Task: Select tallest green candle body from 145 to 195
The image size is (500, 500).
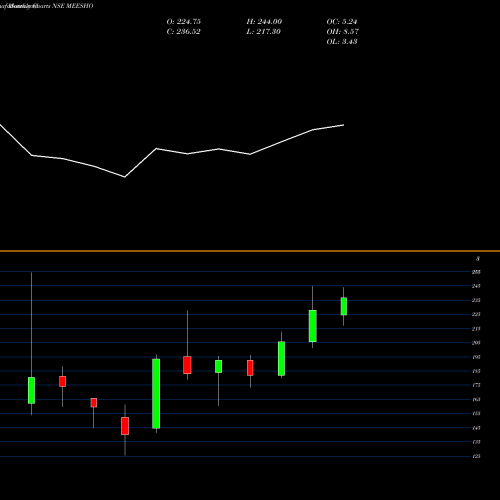Action: 156,394
